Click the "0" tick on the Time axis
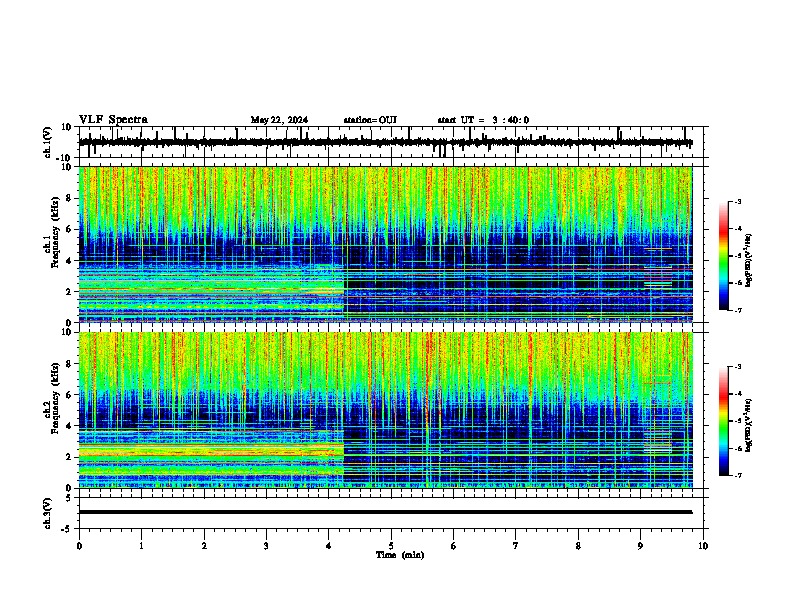 pos(79,546)
